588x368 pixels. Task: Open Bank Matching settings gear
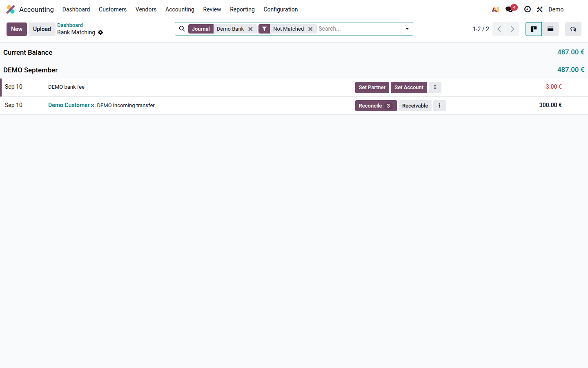(100, 32)
